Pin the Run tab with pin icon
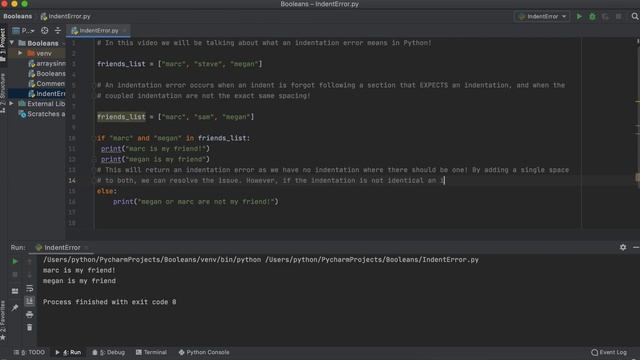Screen dimensions: 640x360 (x=15, y=307)
